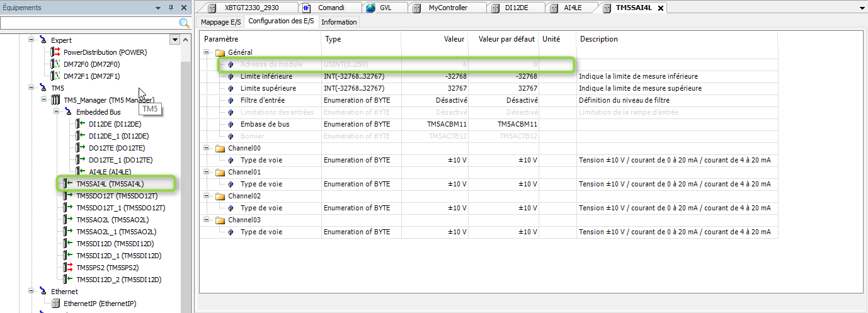Pin the Équipements panel

click(171, 8)
